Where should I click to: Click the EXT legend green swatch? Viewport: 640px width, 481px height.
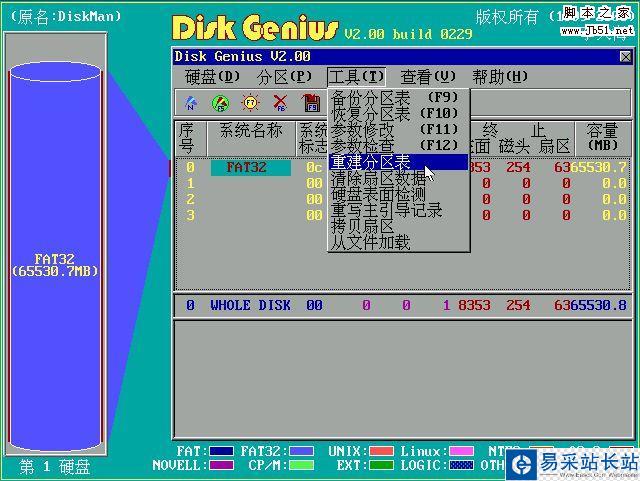tap(381, 465)
